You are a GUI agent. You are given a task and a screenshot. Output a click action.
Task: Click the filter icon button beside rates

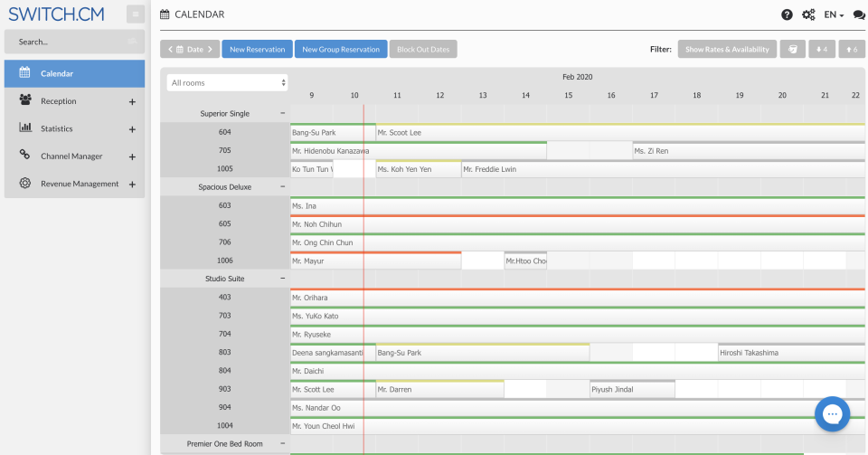pyautogui.click(x=793, y=49)
